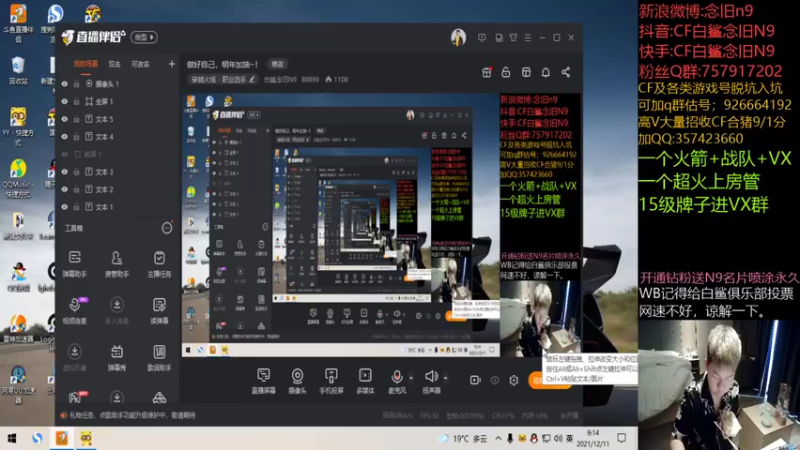This screenshot has width=800, height=450.
Task: Show the hidden 截屏 1 source
Action: 65,154
